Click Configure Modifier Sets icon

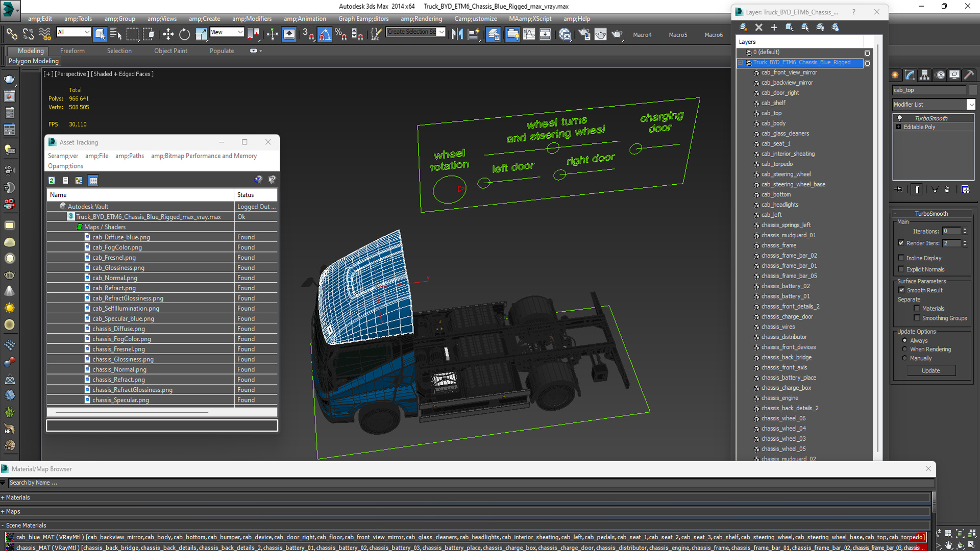(965, 189)
